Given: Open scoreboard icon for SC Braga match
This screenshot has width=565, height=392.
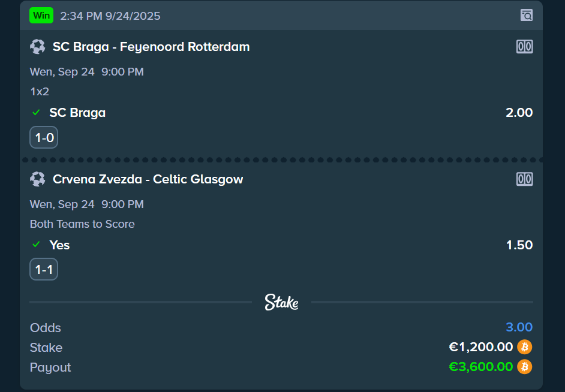Looking at the screenshot, I should [x=524, y=47].
